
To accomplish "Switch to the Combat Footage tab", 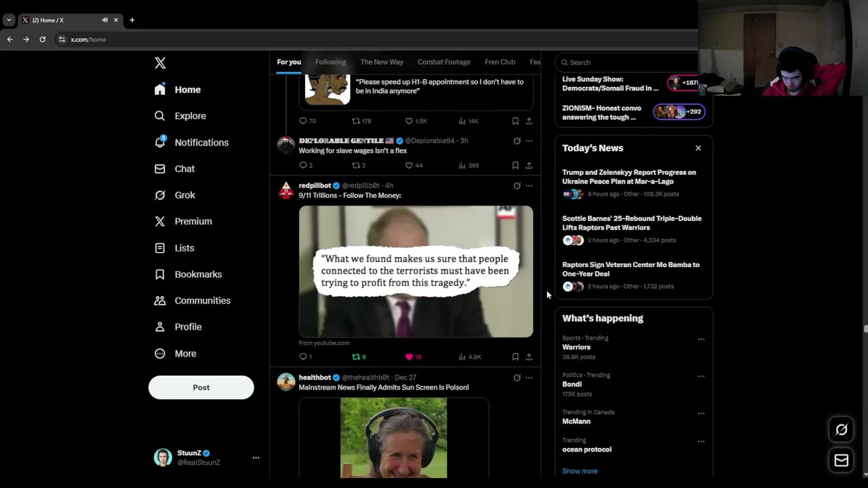I will pyautogui.click(x=444, y=62).
